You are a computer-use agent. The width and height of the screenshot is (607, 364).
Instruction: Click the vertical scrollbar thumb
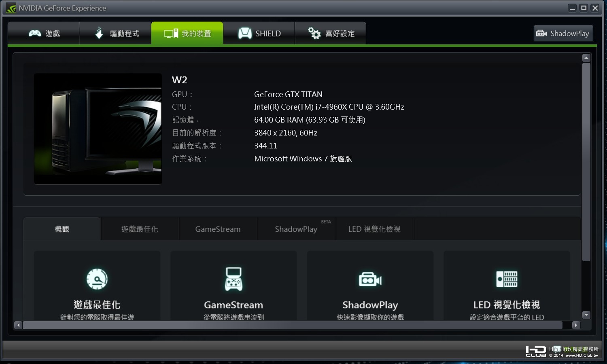point(586,162)
